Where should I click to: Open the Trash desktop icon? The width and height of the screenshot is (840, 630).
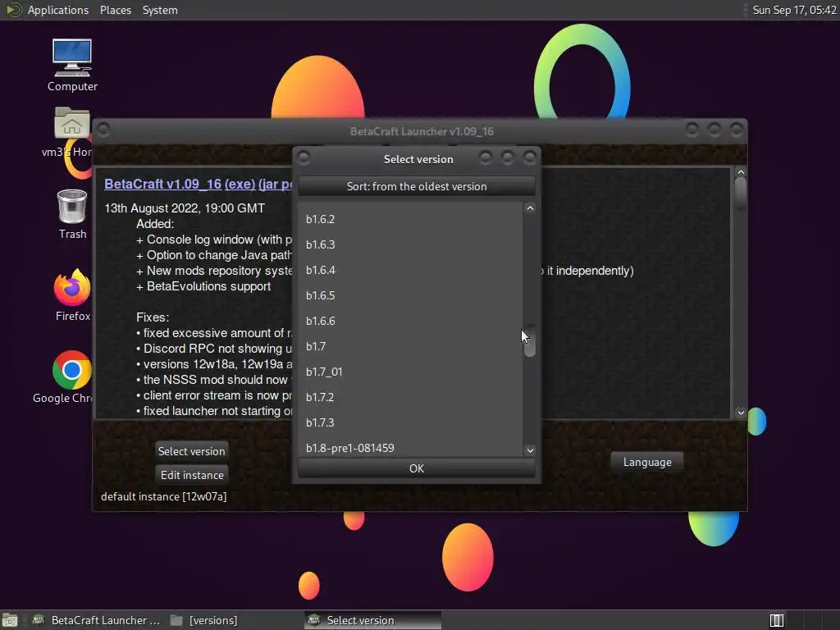72,214
